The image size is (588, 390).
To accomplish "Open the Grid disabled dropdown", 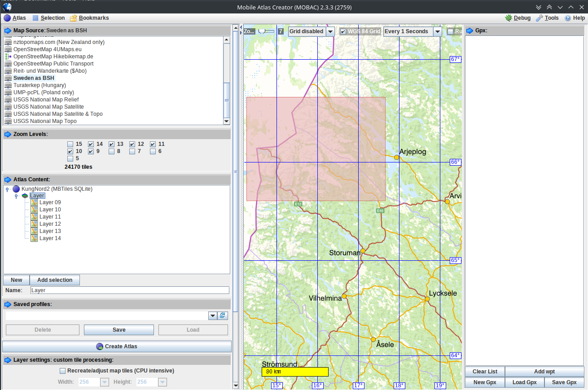I will 330,31.
